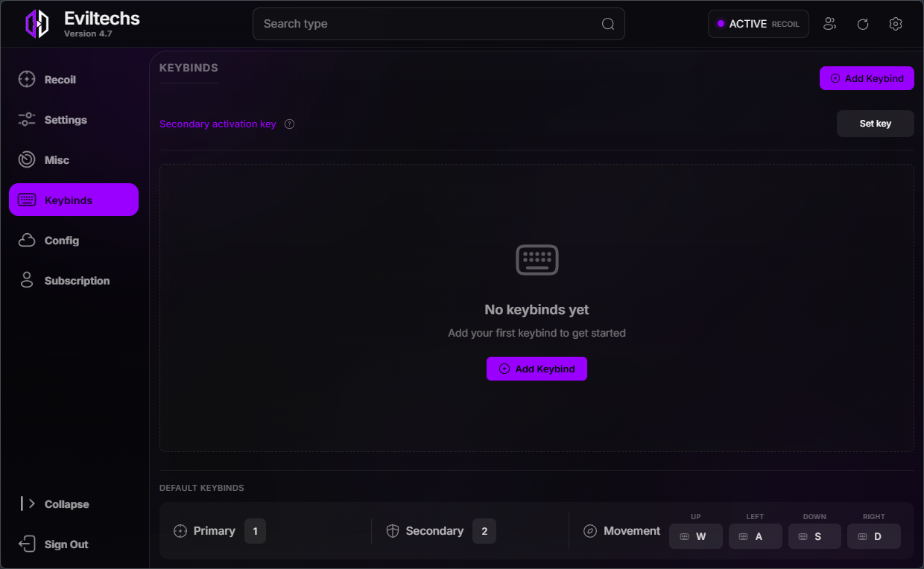Click the DOWN movement key S

pyautogui.click(x=814, y=536)
